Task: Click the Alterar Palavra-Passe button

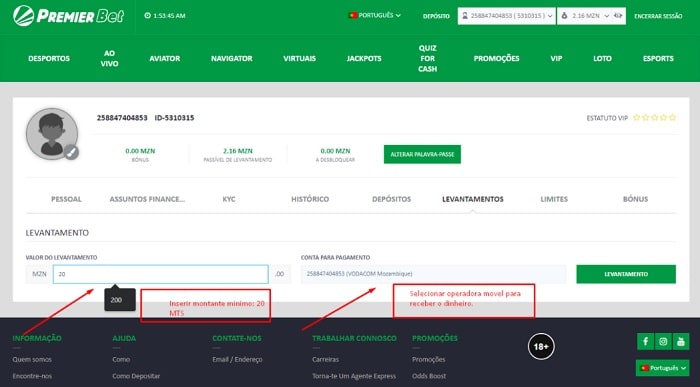Action: pyautogui.click(x=422, y=154)
